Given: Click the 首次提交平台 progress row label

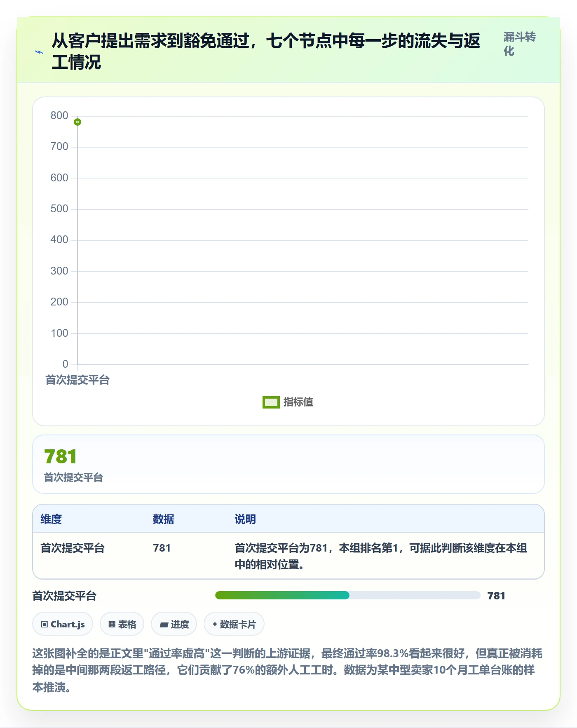Looking at the screenshot, I should pyautogui.click(x=64, y=596).
